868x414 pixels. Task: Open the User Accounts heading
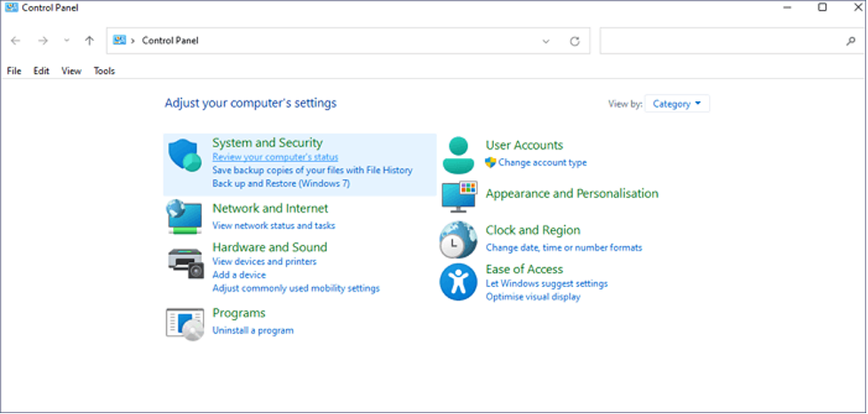point(524,145)
